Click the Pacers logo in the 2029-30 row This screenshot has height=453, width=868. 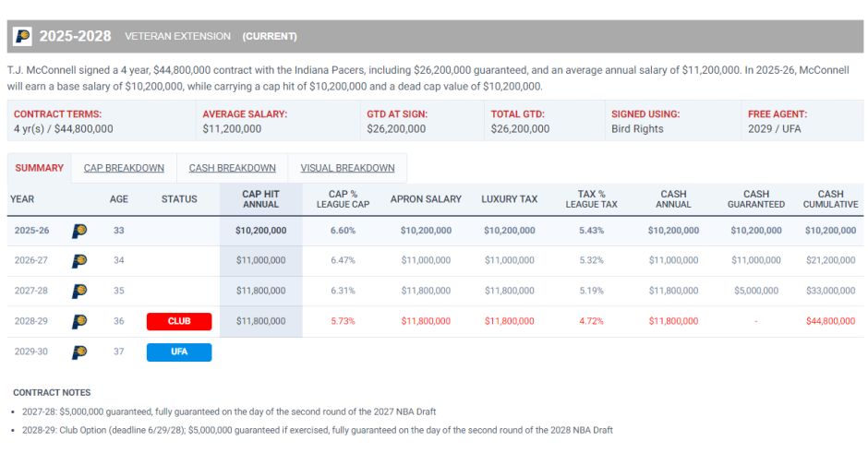tap(79, 352)
